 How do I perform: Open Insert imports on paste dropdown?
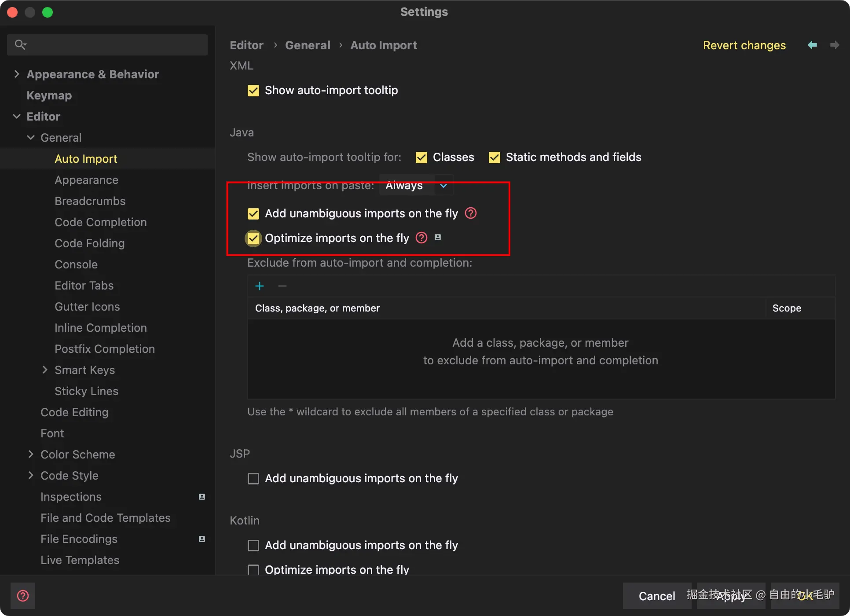(416, 186)
